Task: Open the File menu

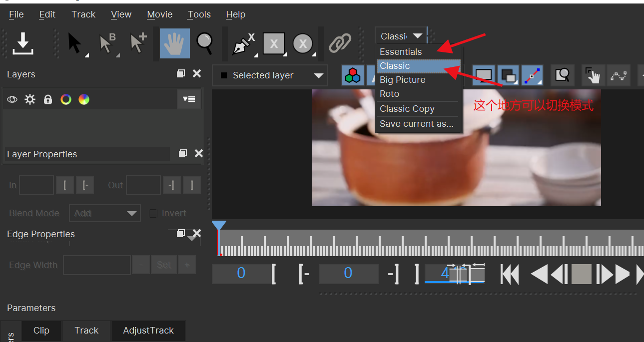Action: point(16,14)
